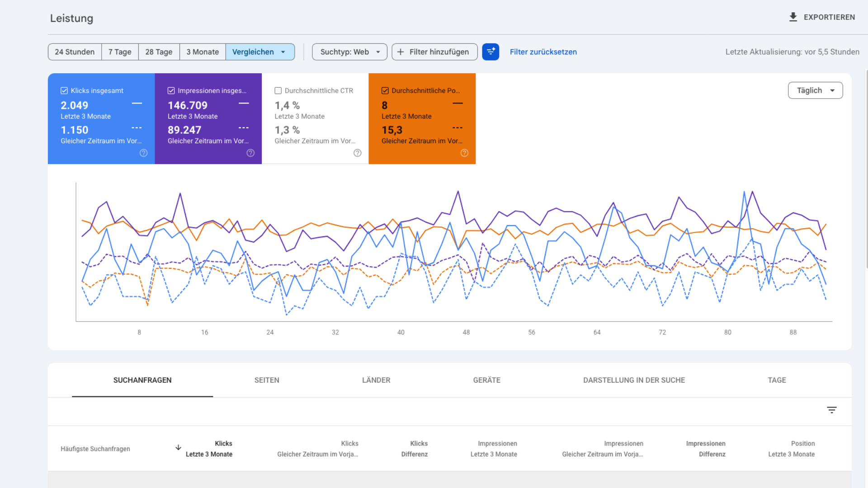
Task: Click the help icon on the Position card
Action: click(x=464, y=153)
